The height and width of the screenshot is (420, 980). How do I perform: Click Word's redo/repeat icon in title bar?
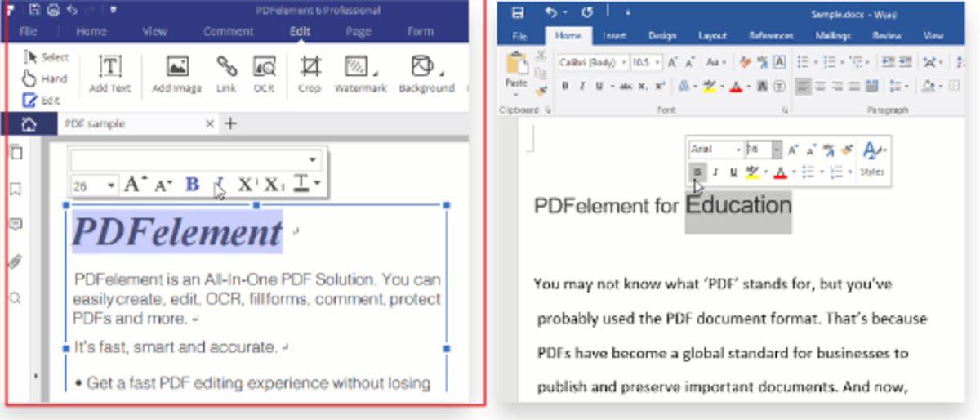click(x=586, y=12)
